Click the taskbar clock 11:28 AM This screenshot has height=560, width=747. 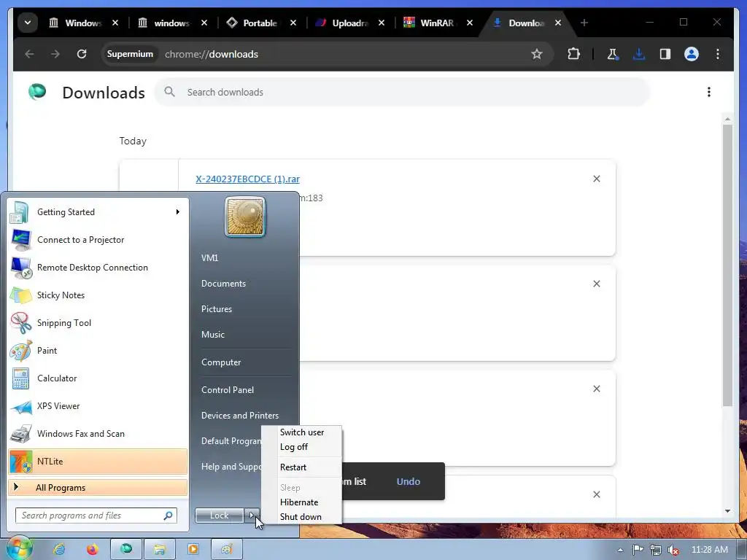[709, 550]
